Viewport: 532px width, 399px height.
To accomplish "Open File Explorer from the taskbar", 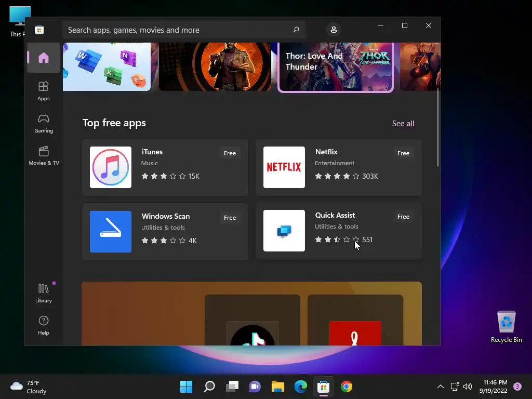I will coord(278,387).
